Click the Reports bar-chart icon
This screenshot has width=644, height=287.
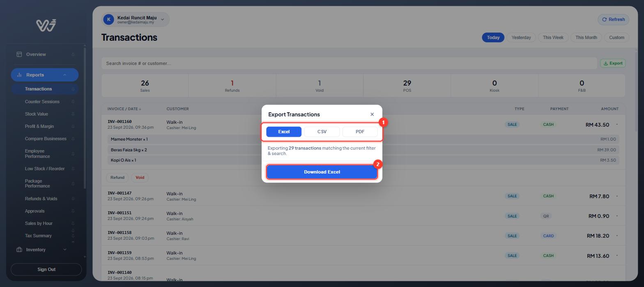click(x=19, y=75)
